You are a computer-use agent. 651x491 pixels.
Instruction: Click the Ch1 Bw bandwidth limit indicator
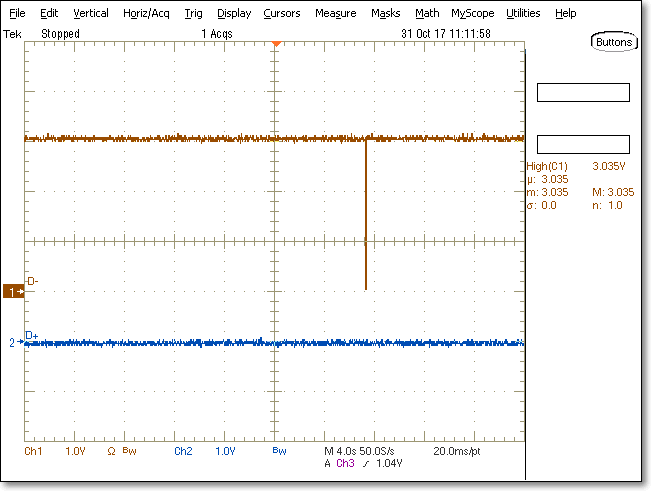(x=130, y=451)
